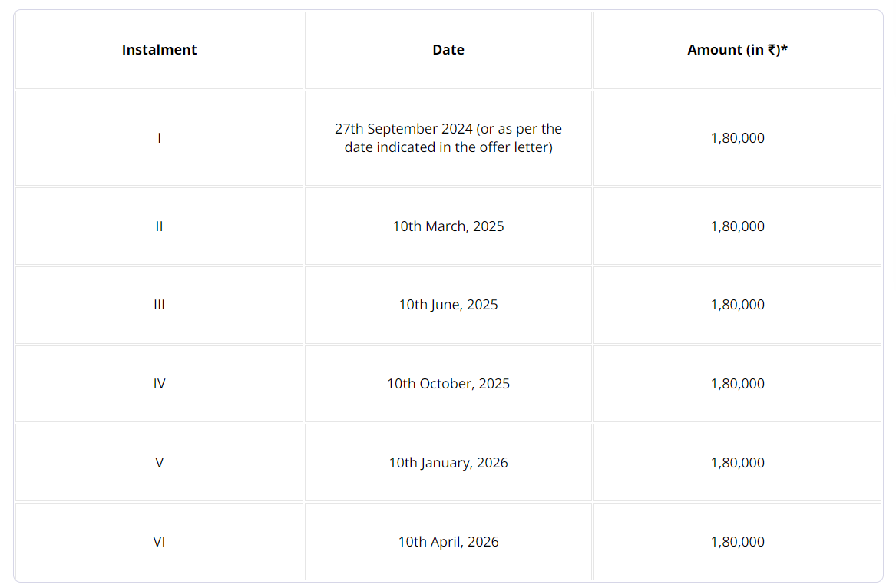Viewport: 896px width, 588px height.
Task: Click the 10th January, 2026 date cell
Action: coord(448,462)
